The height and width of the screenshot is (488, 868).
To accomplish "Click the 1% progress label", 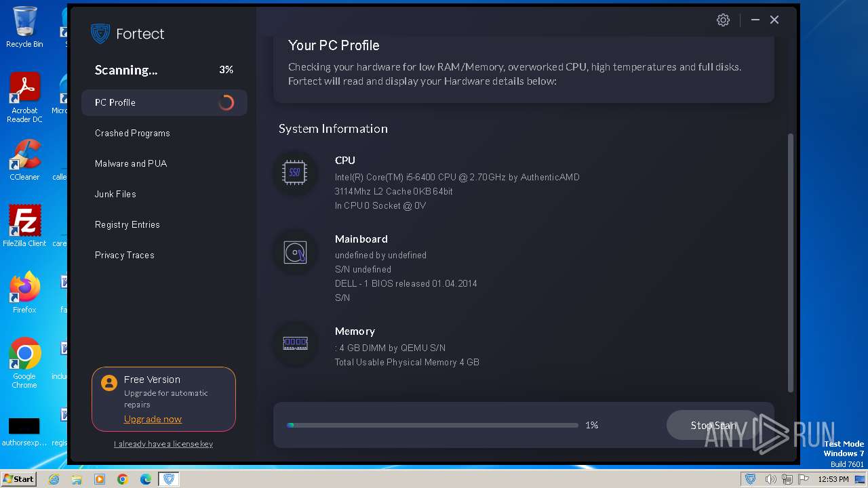I will (592, 425).
